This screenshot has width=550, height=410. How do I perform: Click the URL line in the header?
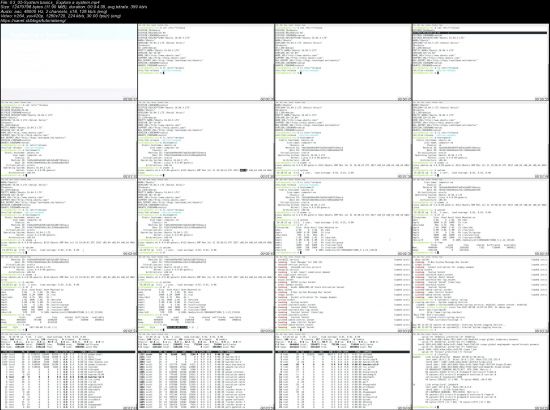pyautogui.click(x=33, y=20)
